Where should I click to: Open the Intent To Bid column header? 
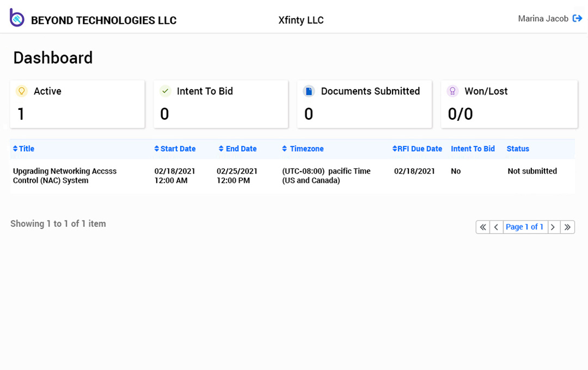coord(473,149)
